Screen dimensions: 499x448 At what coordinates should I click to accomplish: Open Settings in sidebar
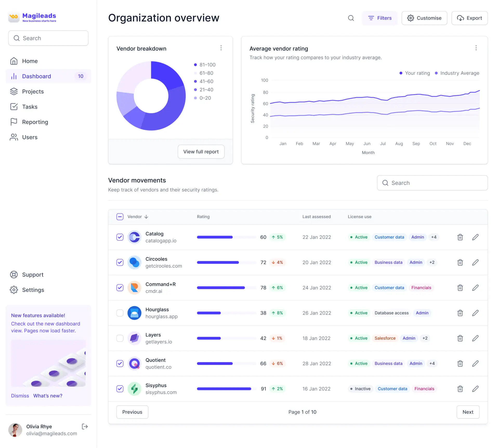[48, 290]
